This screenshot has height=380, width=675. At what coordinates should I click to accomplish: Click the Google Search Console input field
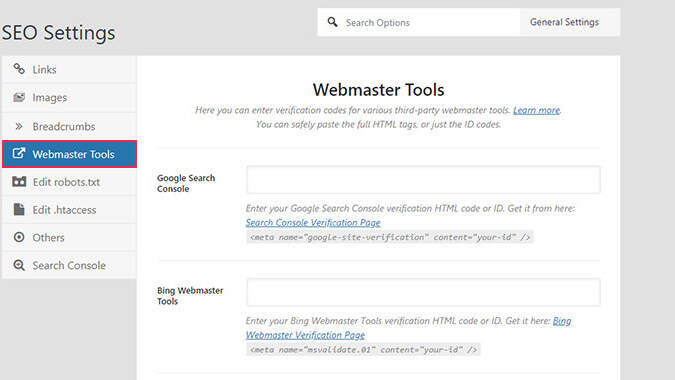[x=423, y=180]
